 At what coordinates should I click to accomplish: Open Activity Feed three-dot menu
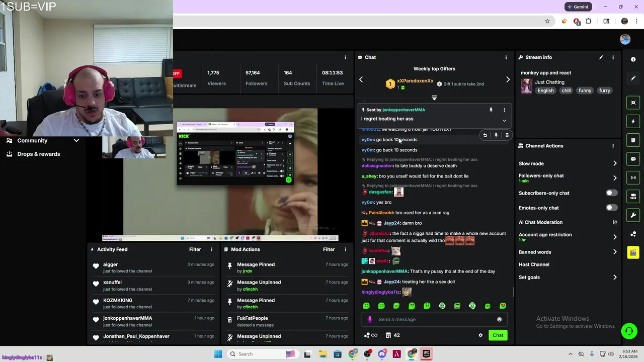(x=211, y=249)
